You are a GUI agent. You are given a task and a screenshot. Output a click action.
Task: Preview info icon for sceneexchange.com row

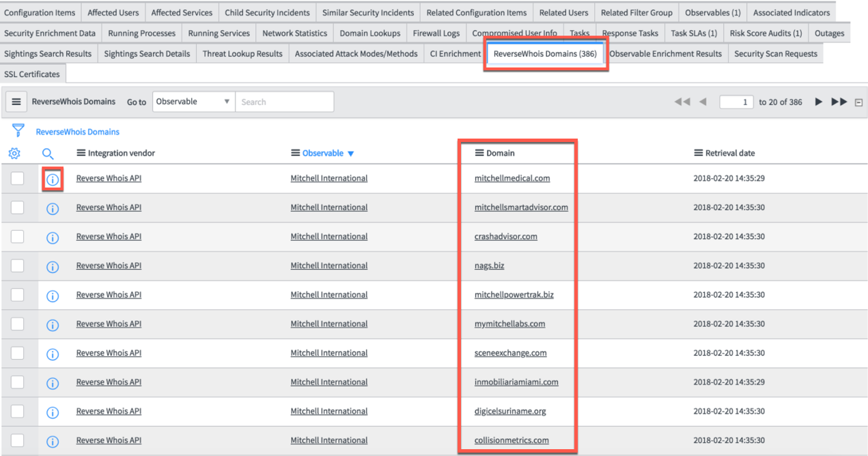pos(53,354)
